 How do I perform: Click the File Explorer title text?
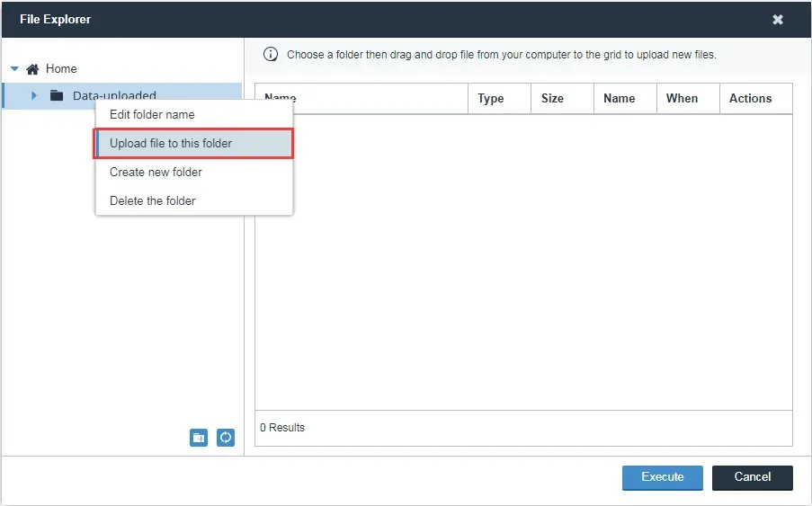tap(56, 19)
